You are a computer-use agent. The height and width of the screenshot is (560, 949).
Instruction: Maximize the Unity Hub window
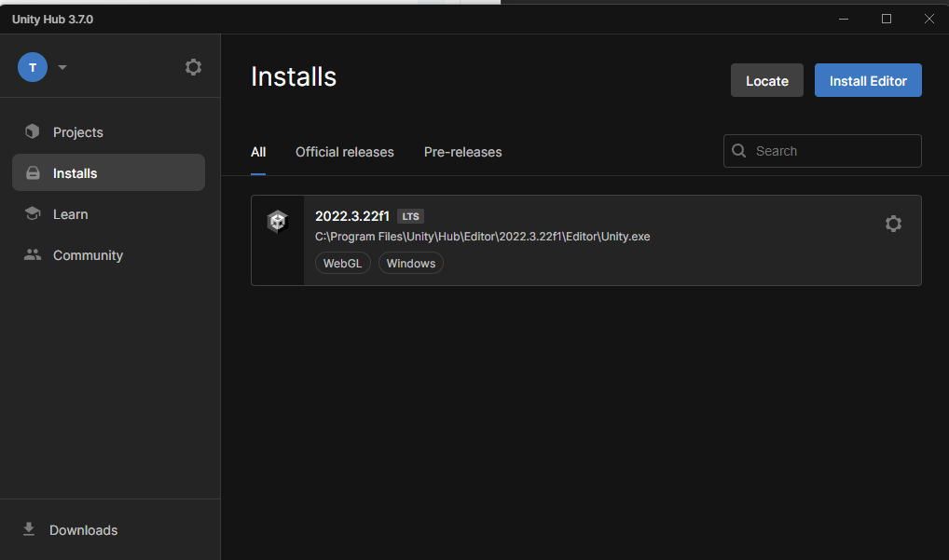pyautogui.click(x=886, y=19)
